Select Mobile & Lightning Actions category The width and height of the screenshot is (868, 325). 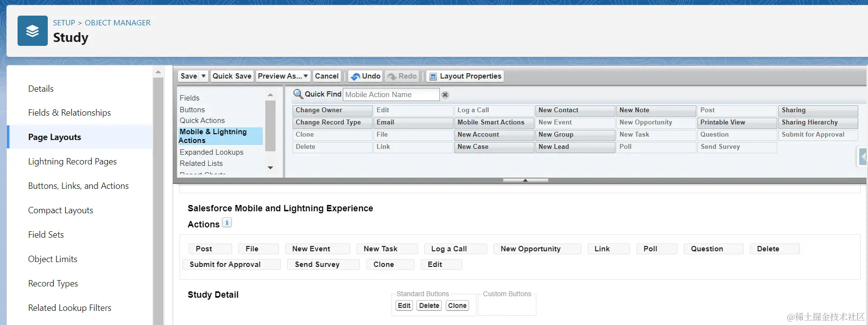coord(220,136)
